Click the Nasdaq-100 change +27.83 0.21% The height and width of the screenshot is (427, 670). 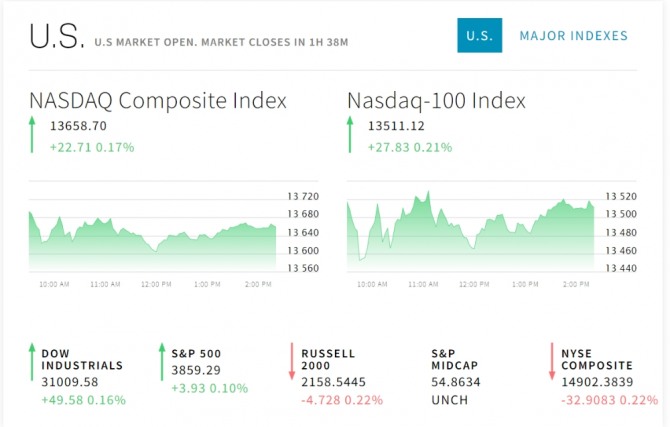click(x=410, y=147)
